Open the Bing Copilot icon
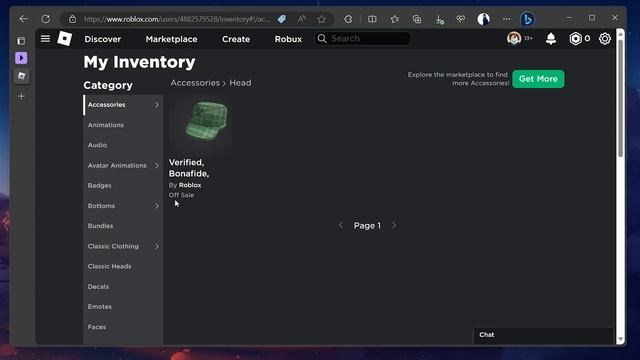Image resolution: width=640 pixels, height=360 pixels. [x=527, y=19]
